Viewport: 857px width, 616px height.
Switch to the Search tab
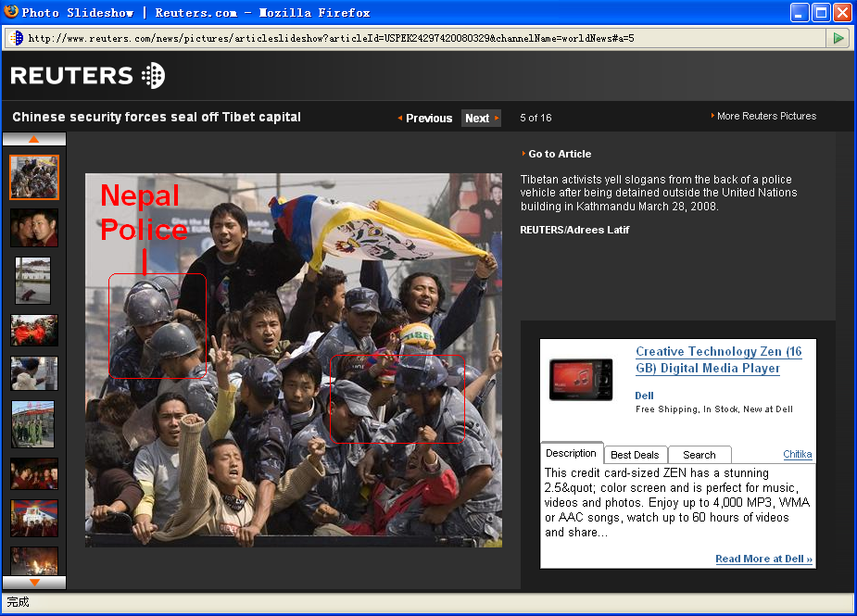(x=699, y=455)
